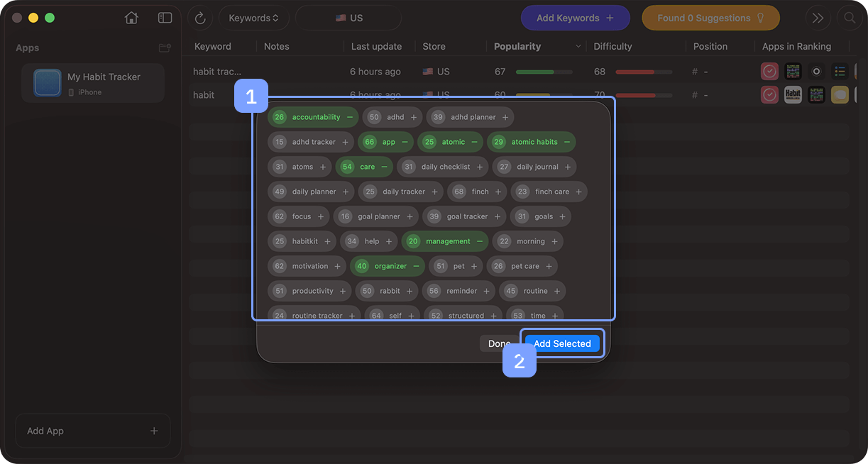
Task: Sort by the Difficulty column header
Action: (x=612, y=46)
